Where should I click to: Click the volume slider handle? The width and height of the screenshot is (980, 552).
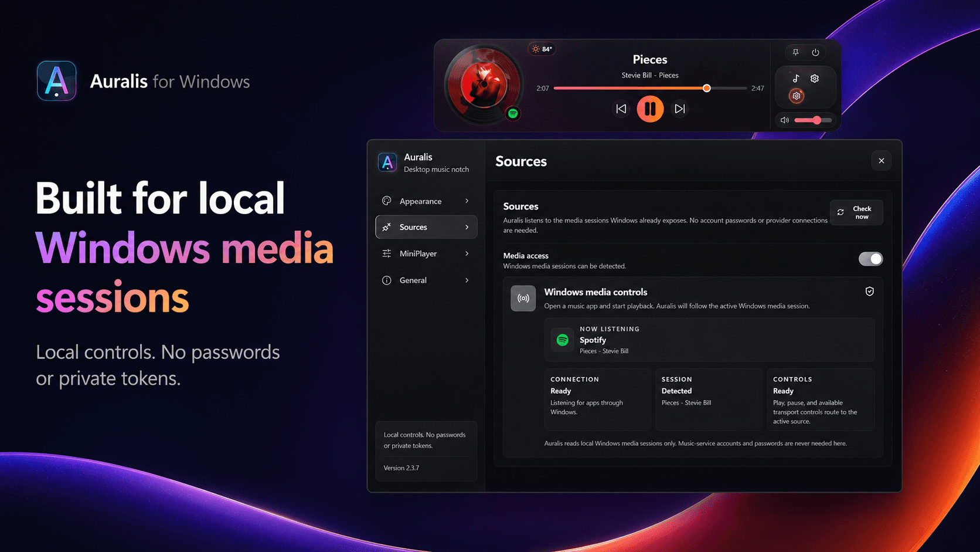click(x=816, y=120)
